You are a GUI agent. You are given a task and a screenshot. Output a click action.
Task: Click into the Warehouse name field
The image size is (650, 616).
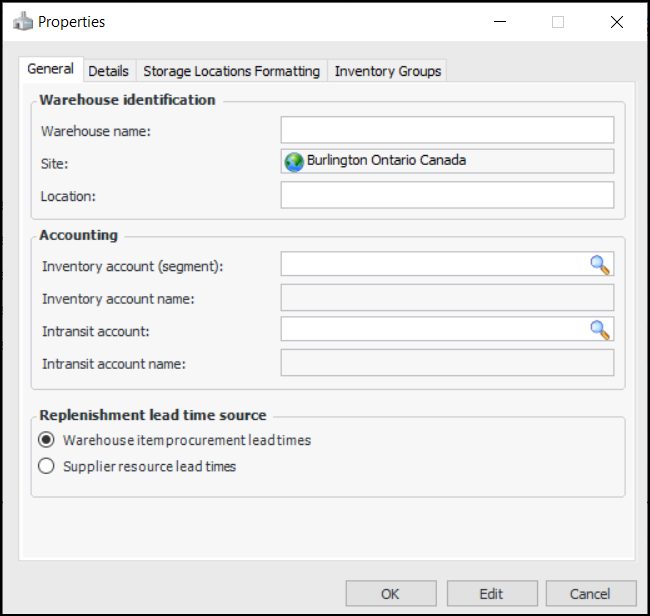point(447,130)
